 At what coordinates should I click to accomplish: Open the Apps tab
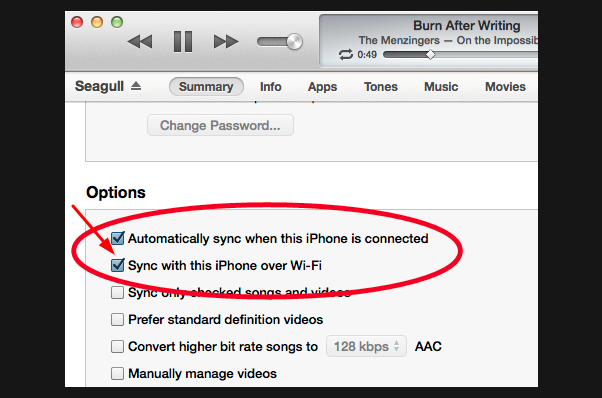tap(322, 87)
